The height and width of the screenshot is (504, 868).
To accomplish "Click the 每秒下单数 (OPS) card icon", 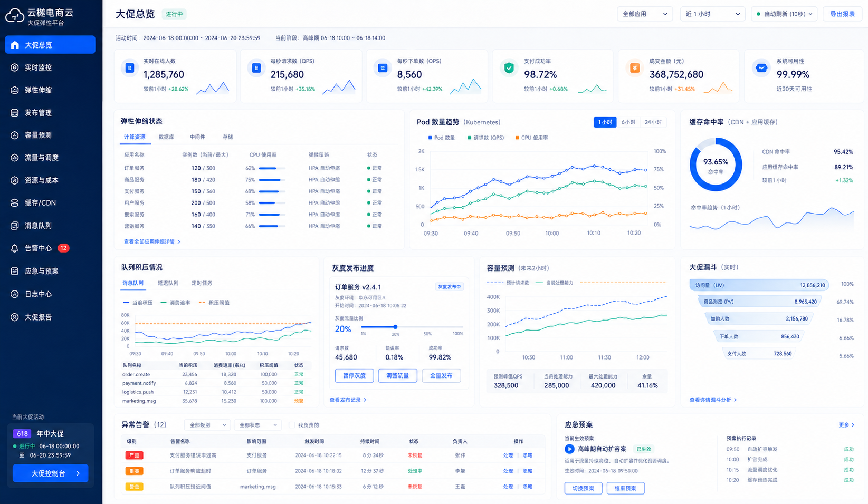I will [x=383, y=68].
